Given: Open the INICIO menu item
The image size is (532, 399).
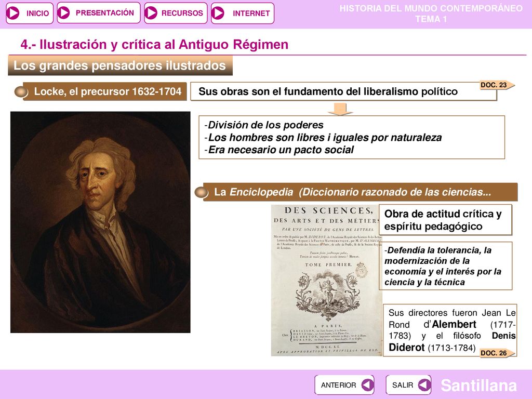Looking at the screenshot, I should [x=30, y=13].
